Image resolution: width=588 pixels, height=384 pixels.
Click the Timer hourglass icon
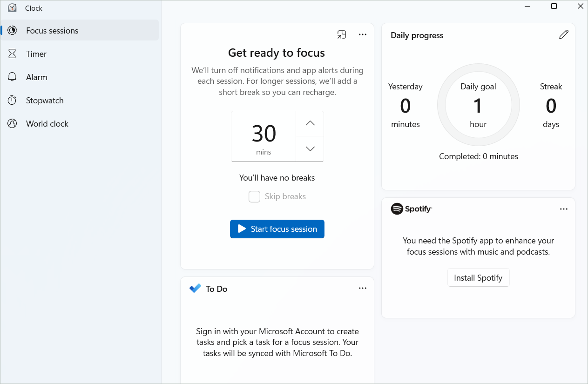pyautogui.click(x=12, y=54)
